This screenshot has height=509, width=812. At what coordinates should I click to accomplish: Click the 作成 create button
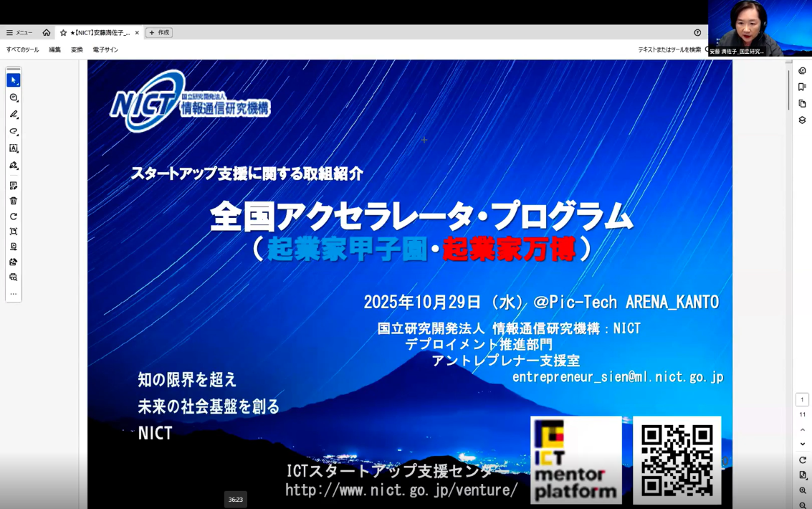159,33
